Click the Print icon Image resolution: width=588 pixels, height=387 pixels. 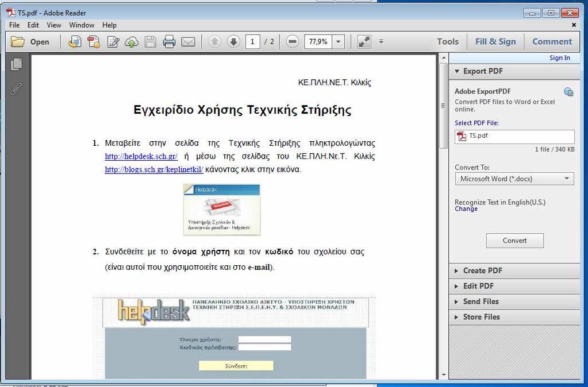[169, 41]
